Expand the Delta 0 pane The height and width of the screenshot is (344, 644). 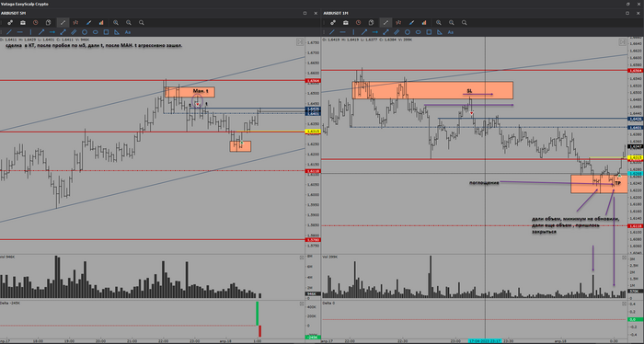(624, 304)
